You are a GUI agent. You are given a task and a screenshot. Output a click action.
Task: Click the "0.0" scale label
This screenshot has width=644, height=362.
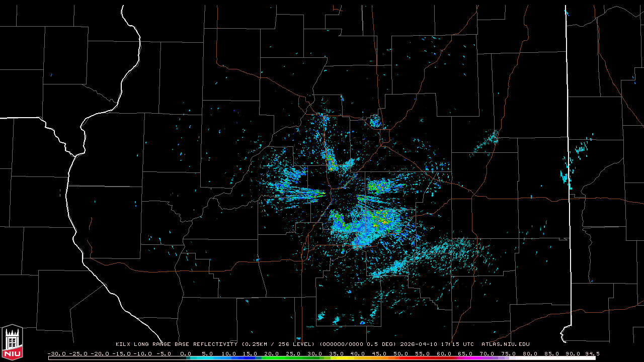tap(186, 353)
